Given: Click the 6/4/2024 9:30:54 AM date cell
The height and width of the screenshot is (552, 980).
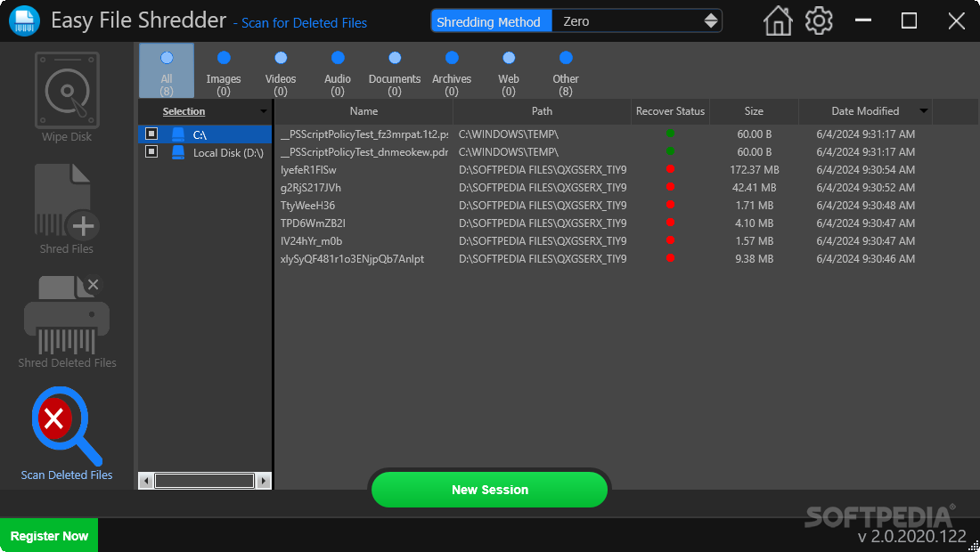Looking at the screenshot, I should 865,170.
